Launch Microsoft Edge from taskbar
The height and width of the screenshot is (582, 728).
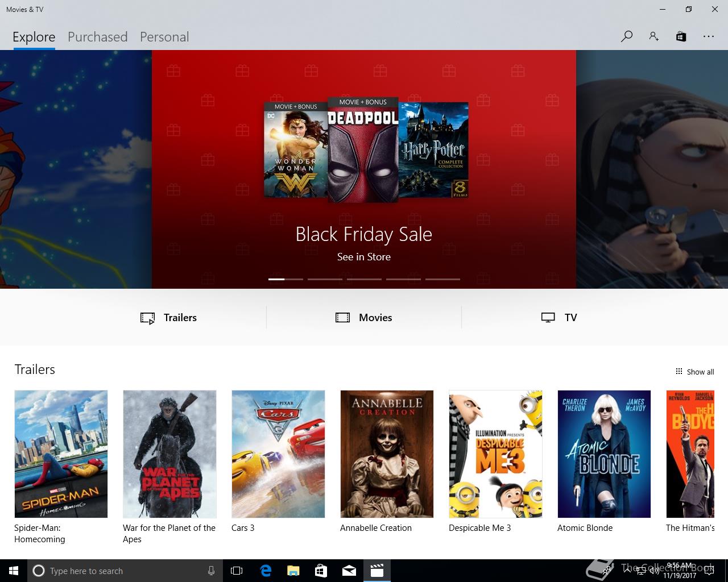click(266, 571)
